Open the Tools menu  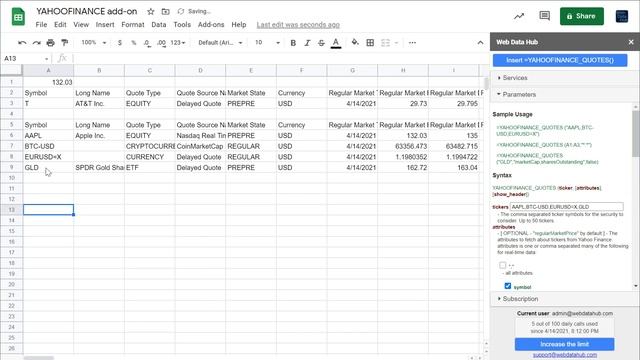182,24
